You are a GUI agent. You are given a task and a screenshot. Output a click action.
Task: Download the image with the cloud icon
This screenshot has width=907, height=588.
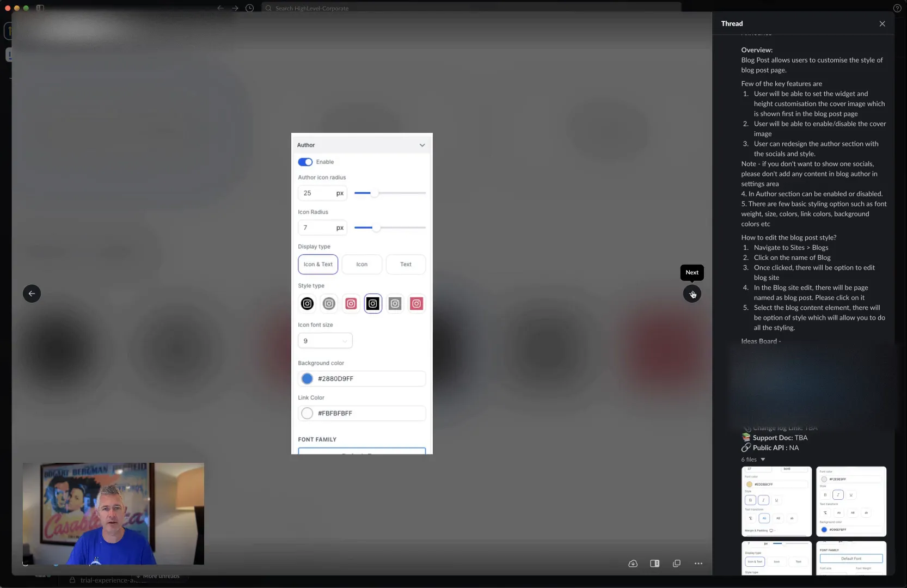click(x=633, y=563)
